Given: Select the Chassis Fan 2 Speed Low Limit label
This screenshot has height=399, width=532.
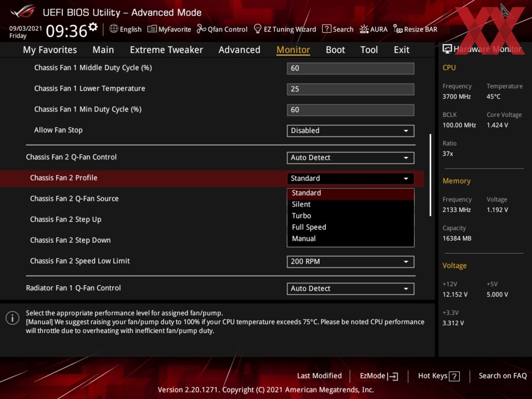Looking at the screenshot, I should (80, 261).
